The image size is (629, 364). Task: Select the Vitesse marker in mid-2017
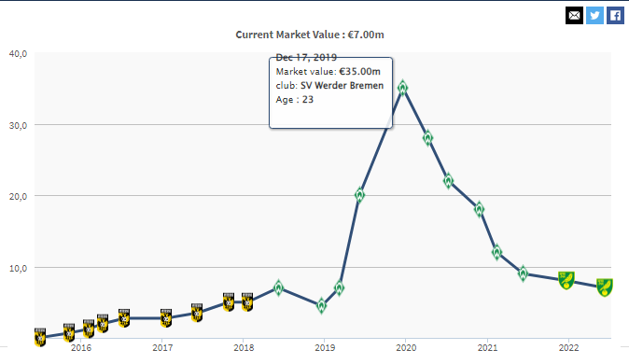(x=197, y=313)
